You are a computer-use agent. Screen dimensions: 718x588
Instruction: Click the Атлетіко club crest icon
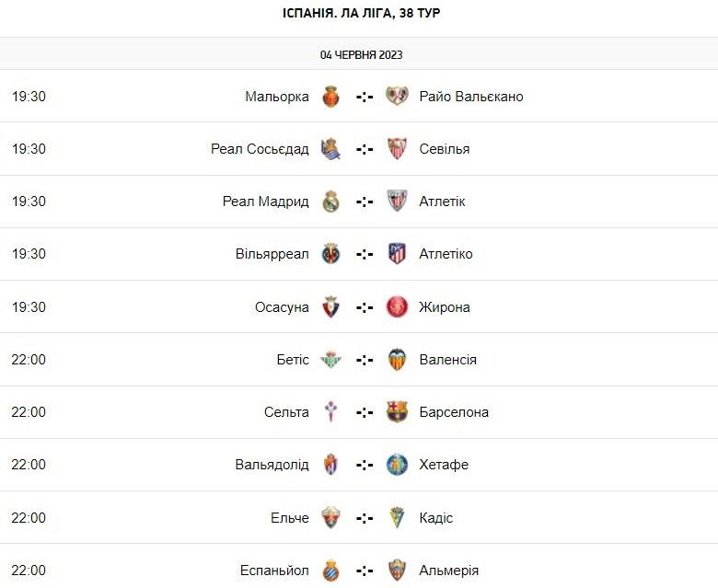pyautogui.click(x=397, y=254)
